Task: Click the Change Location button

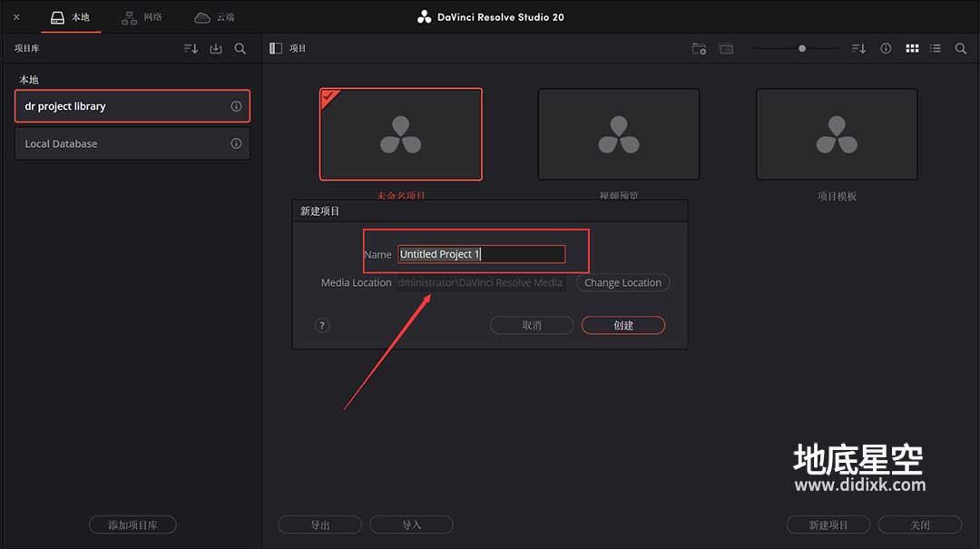Action: pyautogui.click(x=622, y=282)
